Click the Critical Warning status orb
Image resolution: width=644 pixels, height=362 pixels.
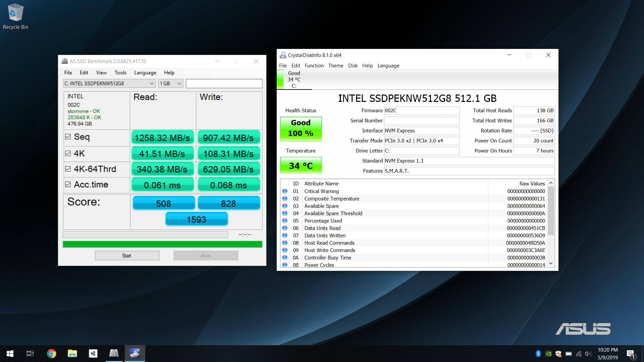(285, 191)
